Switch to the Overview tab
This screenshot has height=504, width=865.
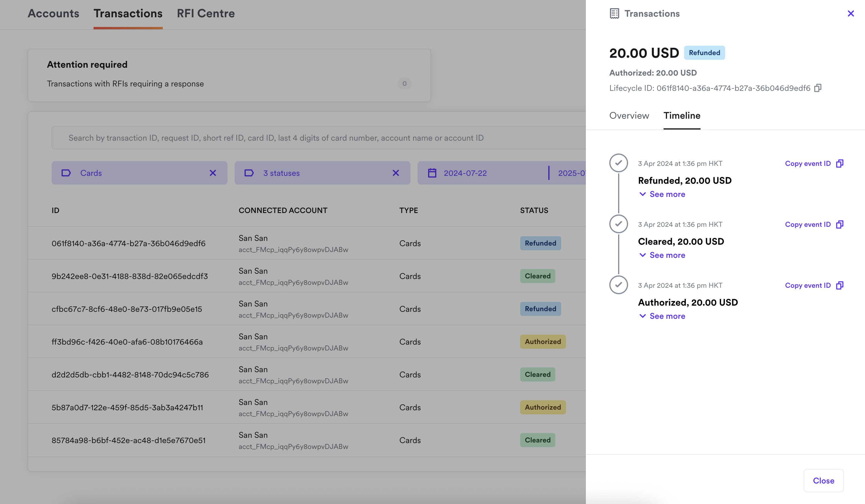coord(629,116)
